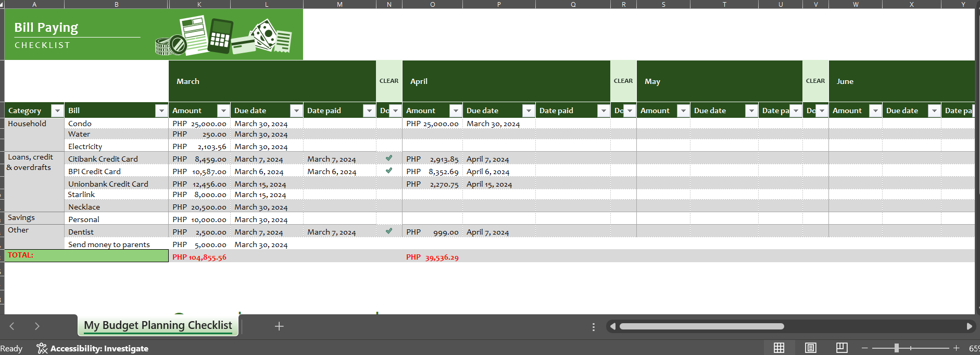The width and height of the screenshot is (980, 355).
Task: Select the March month header cell
Action: (x=272, y=81)
